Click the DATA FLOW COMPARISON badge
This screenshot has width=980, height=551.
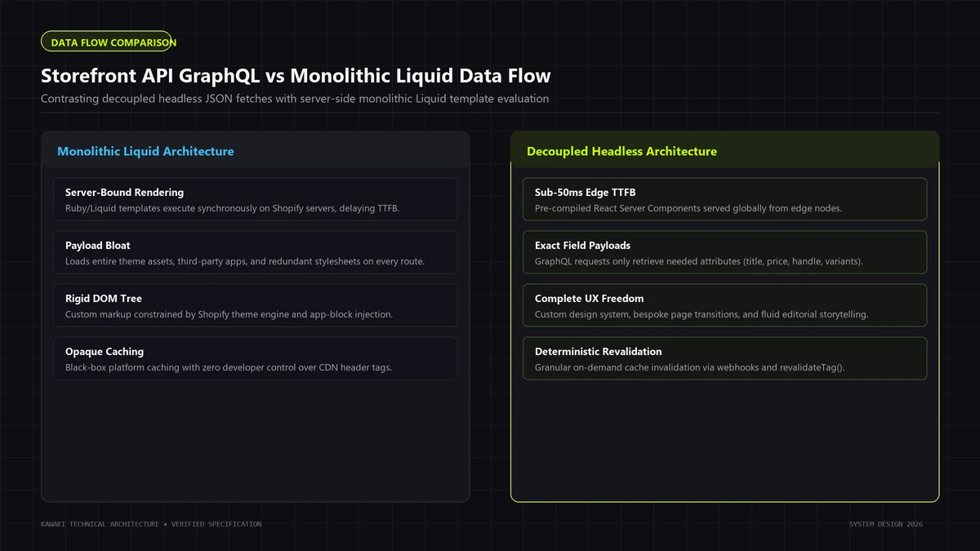(x=106, y=42)
